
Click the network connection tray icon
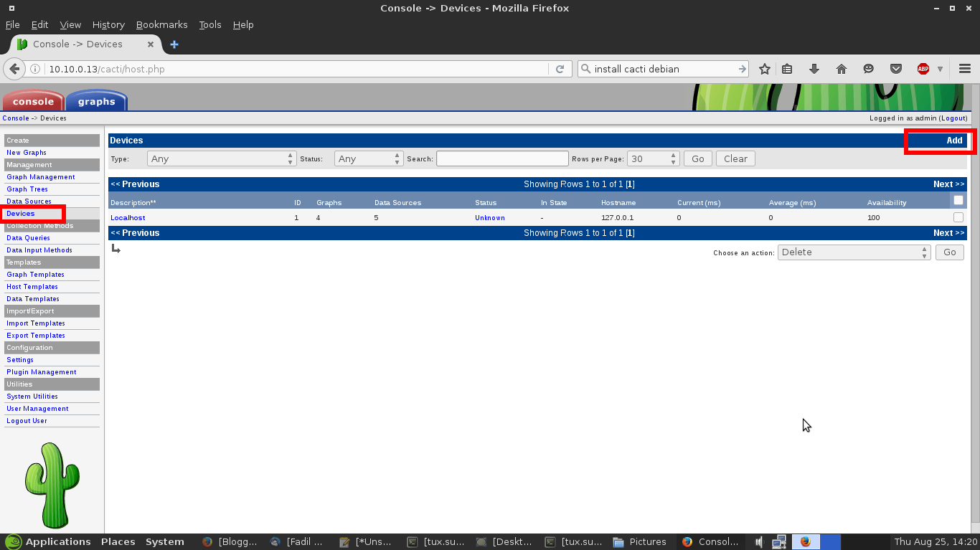click(779, 542)
